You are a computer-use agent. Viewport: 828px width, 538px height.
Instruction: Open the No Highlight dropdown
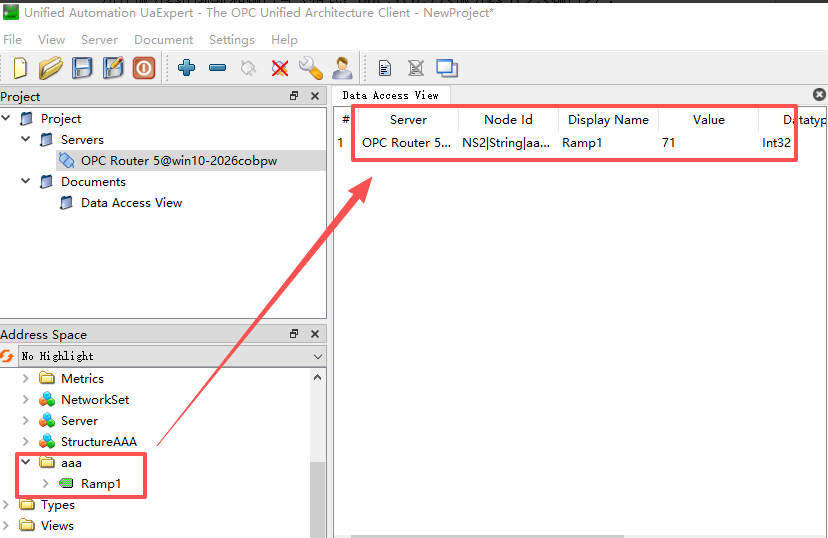(172, 356)
